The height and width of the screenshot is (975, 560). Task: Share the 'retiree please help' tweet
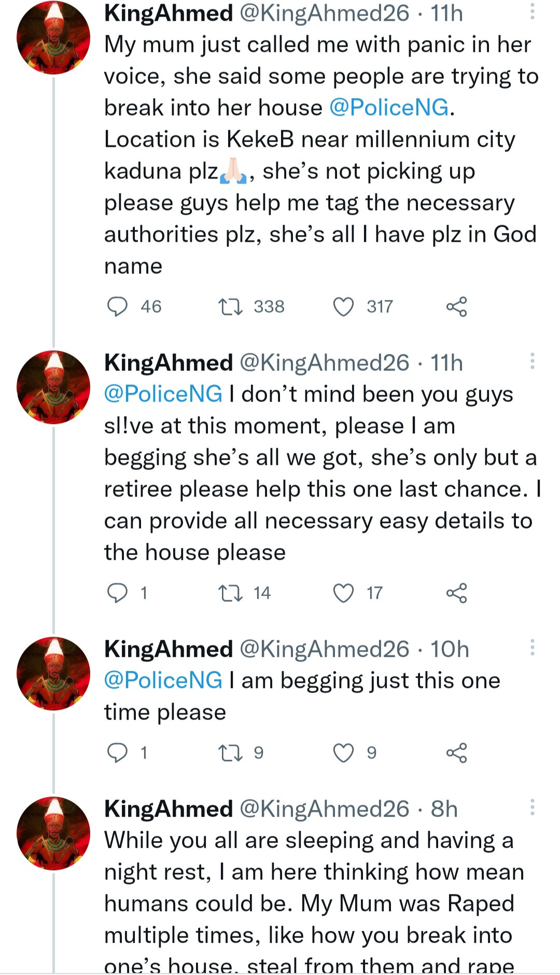tap(456, 593)
